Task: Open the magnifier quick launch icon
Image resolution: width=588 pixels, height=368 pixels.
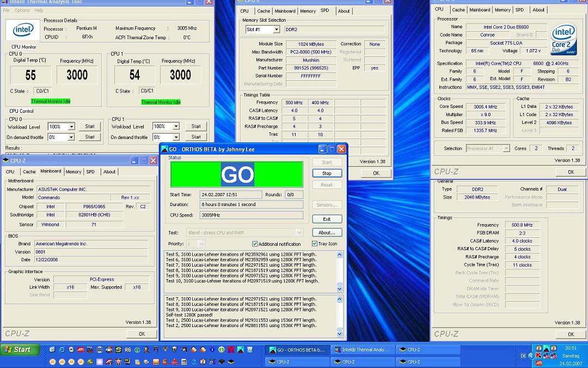Action: (x=194, y=361)
